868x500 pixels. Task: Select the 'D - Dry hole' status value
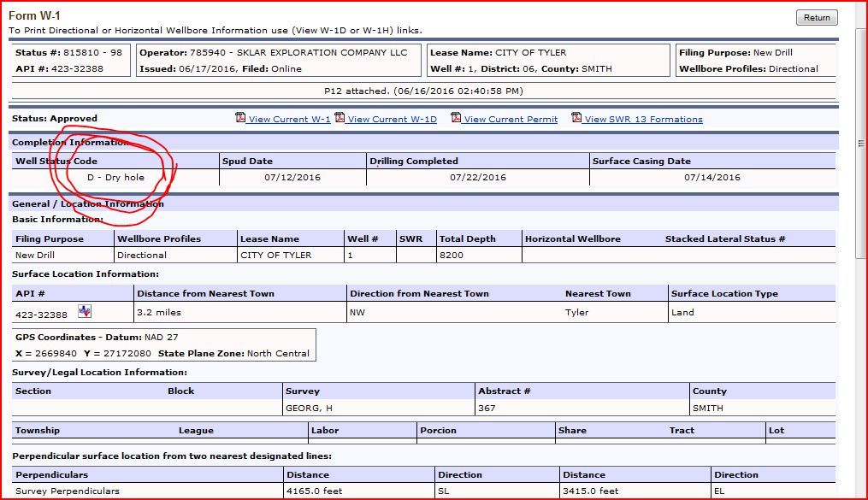coord(115,177)
